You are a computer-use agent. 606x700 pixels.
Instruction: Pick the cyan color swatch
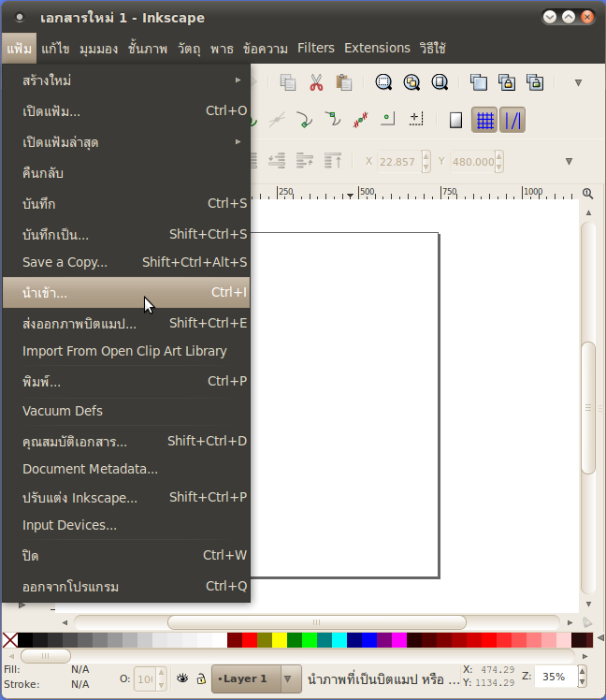pyautogui.click(x=339, y=640)
